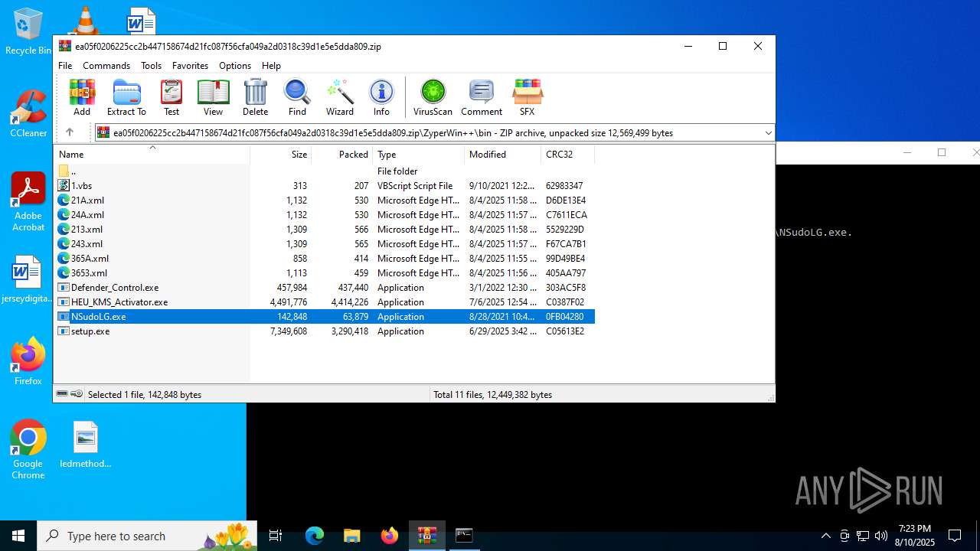
Task: Select Defender_Control.exe in the list
Action: coord(324,288)
